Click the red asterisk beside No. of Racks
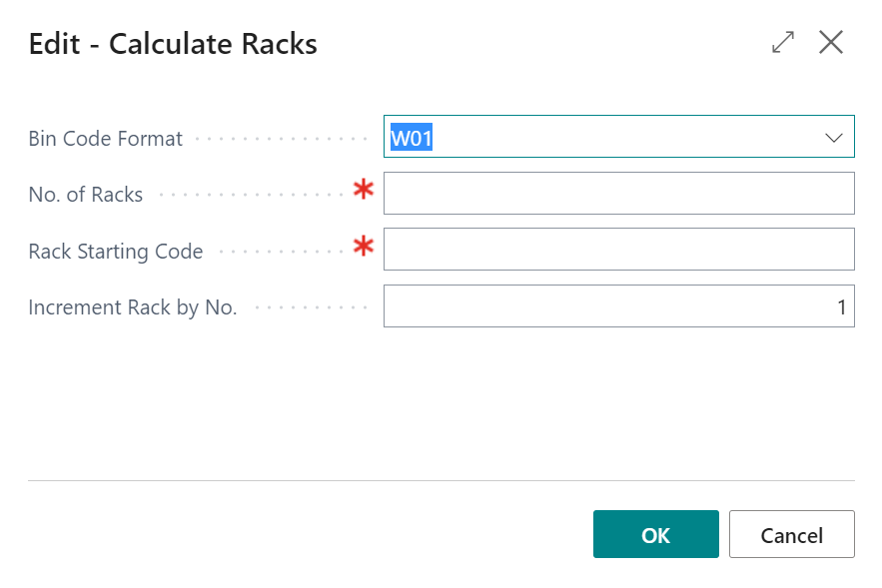 (364, 189)
